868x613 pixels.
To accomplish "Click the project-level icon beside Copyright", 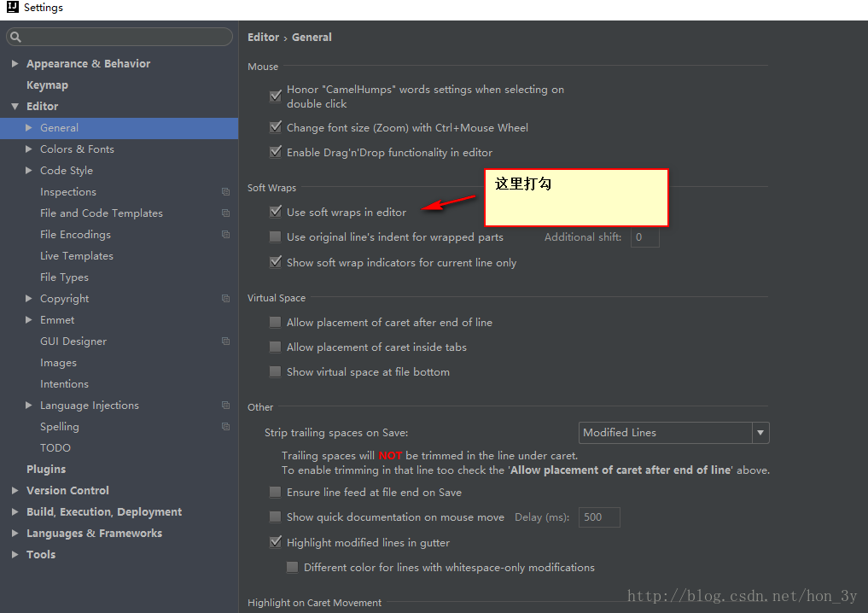I will (225, 299).
